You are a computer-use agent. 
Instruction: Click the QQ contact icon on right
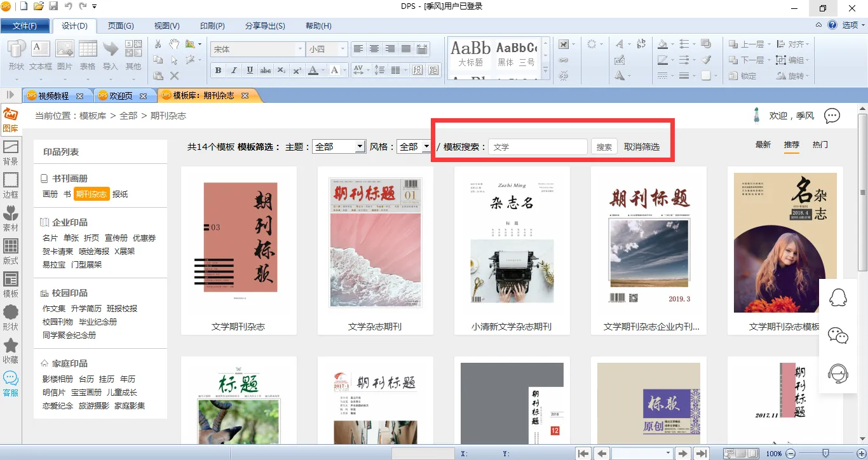pyautogui.click(x=838, y=297)
